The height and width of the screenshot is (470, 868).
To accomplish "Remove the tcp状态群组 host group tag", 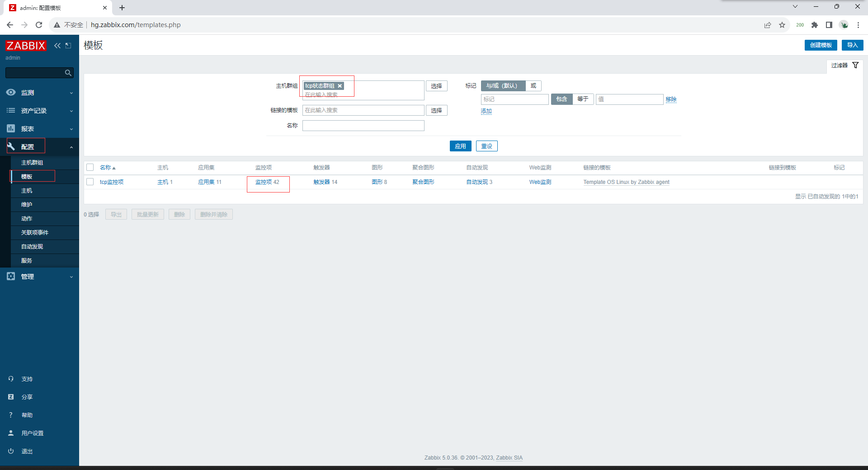I will pos(340,86).
